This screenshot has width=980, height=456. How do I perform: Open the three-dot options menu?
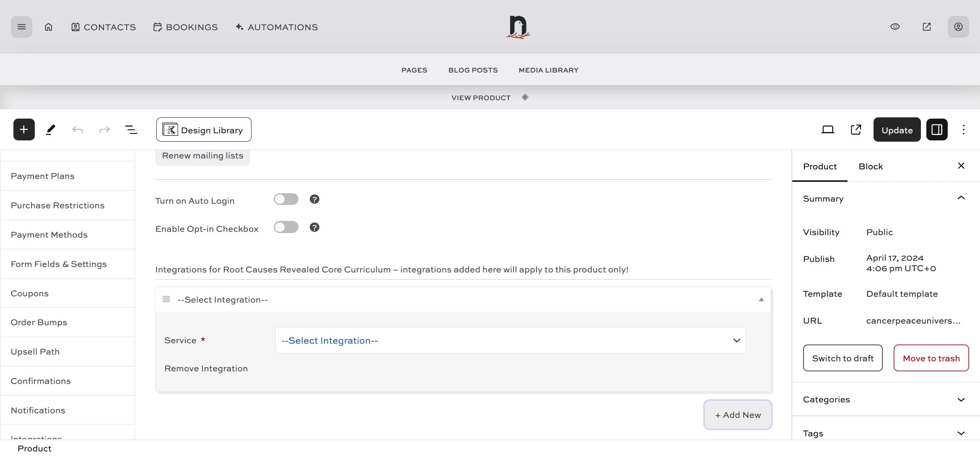click(963, 129)
